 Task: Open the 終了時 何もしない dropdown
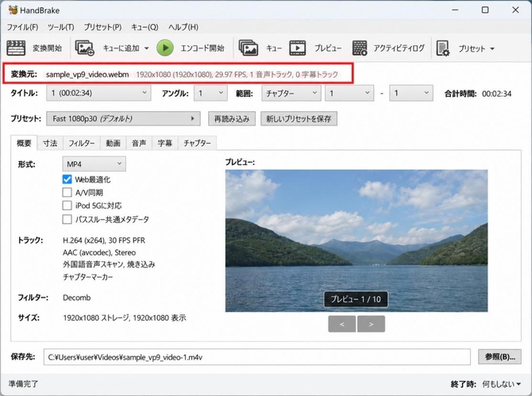tap(502, 384)
